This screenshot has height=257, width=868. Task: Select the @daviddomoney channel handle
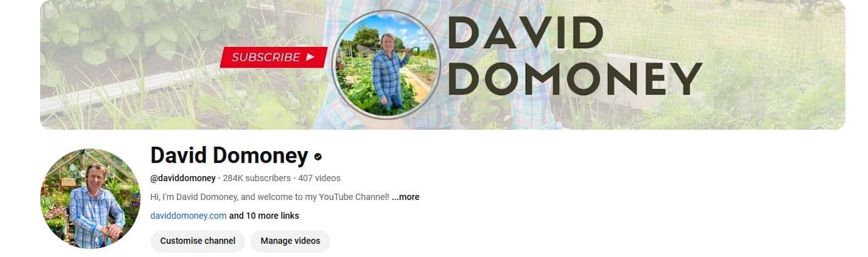(183, 178)
